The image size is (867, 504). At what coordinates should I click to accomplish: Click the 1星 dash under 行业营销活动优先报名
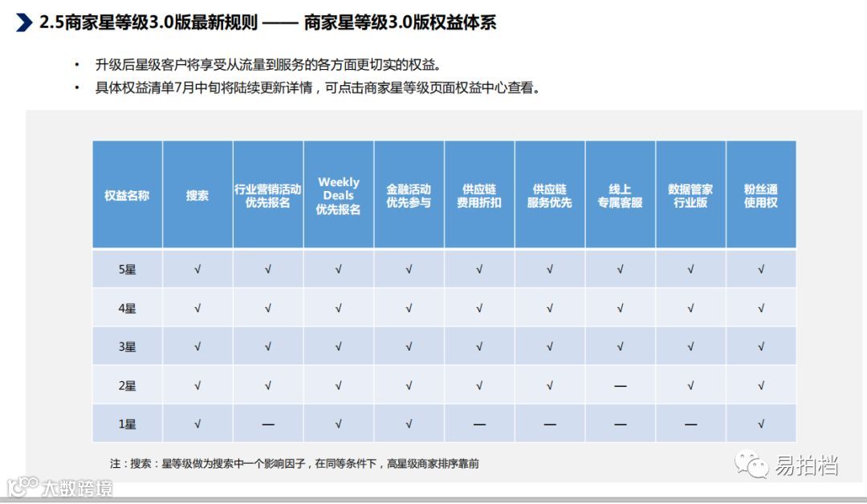(267, 425)
